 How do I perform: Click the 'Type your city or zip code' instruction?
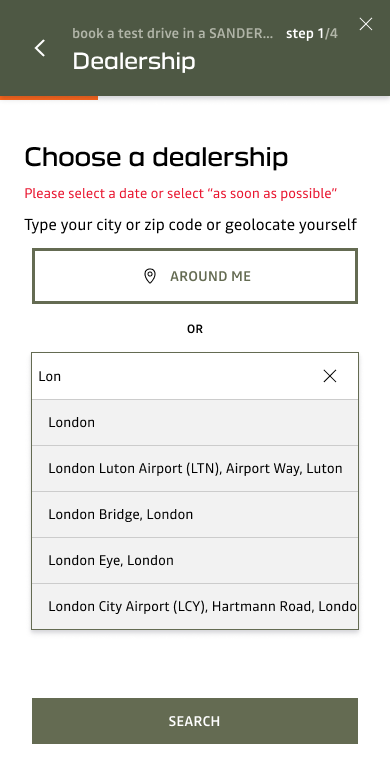(x=191, y=225)
